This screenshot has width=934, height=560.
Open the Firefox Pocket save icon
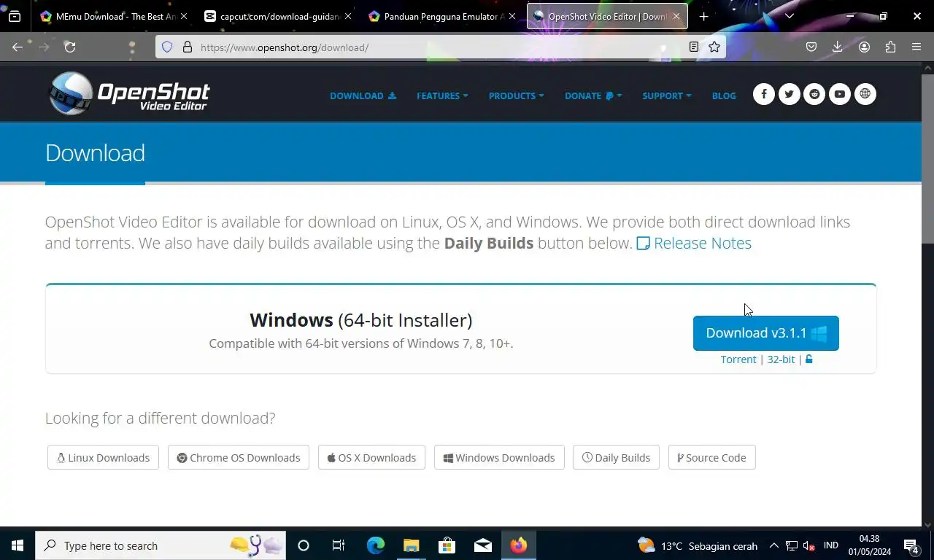(811, 47)
